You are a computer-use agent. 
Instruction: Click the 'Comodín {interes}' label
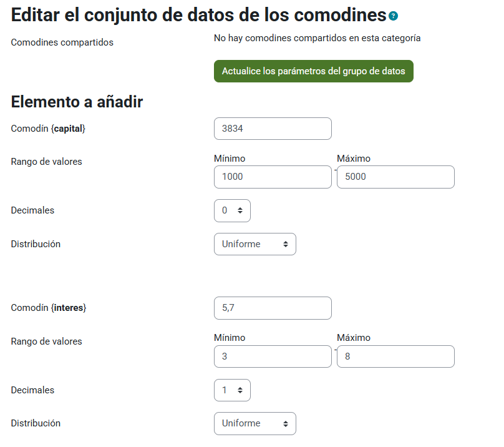point(49,308)
